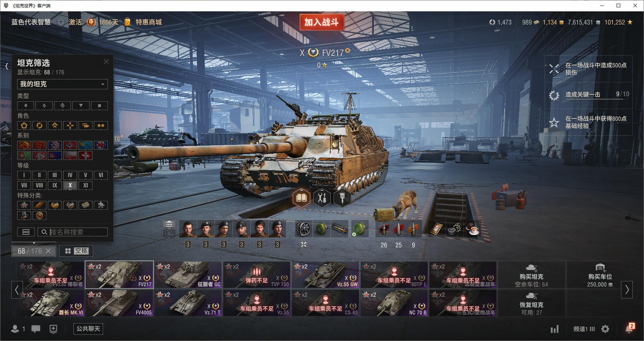Image resolution: width=644 pixels, height=341 pixels.
Task: Open the equipment wrench icon under tank
Action: point(322,198)
